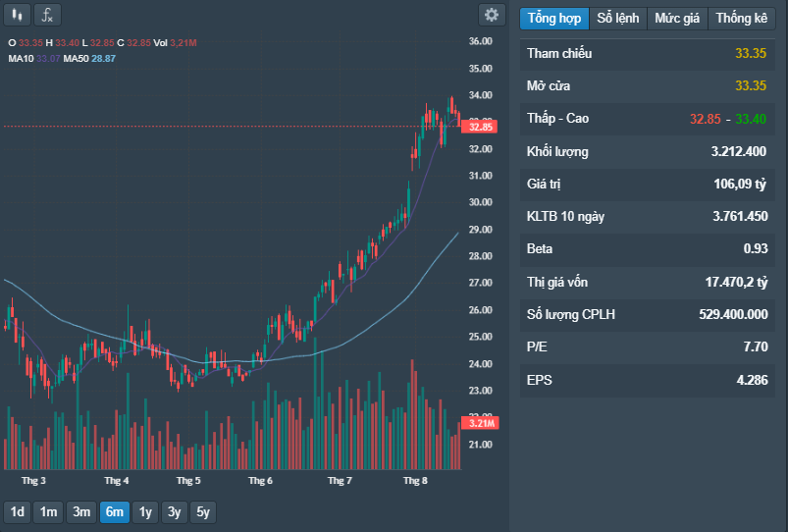Switch to the Sổ lệnh tab
The image size is (788, 532).
[x=617, y=18]
